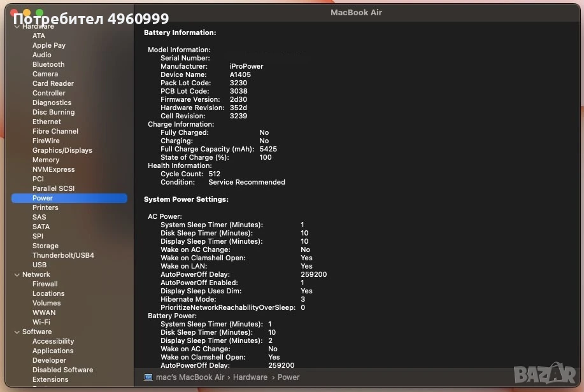The height and width of the screenshot is (392, 584).
Task: Click Power in the path bar
Action: click(288, 377)
